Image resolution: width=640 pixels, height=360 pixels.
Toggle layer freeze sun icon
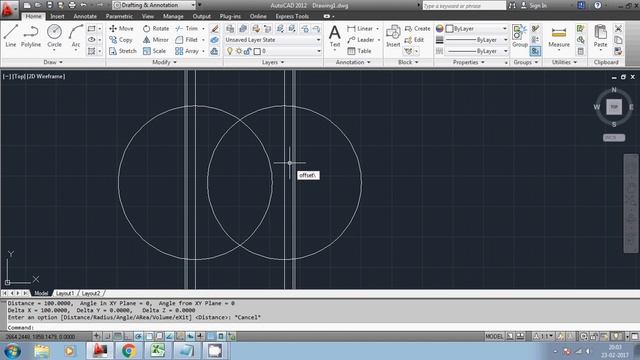click(x=239, y=51)
